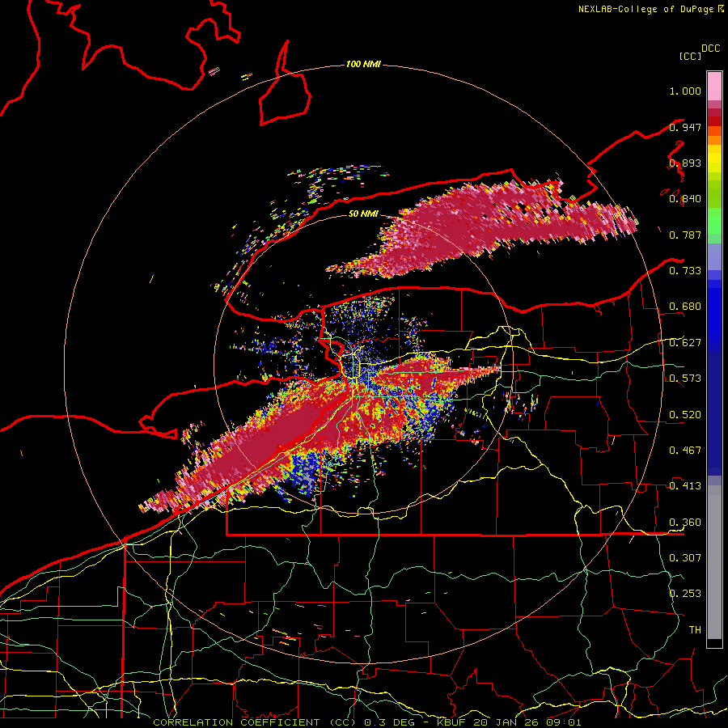The width and height of the screenshot is (728, 728).
Task: Click the "0.360" color scale value
Action: [x=685, y=522]
